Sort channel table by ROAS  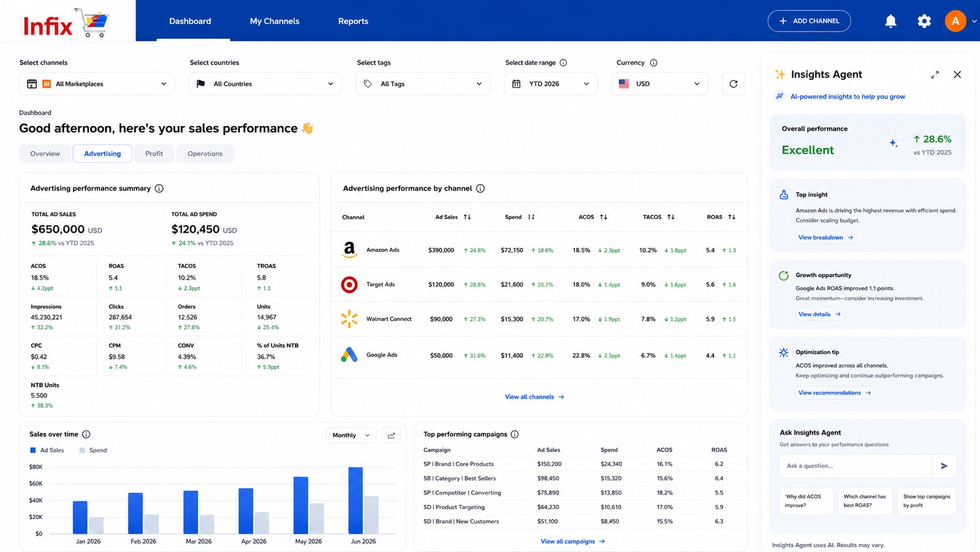click(731, 217)
